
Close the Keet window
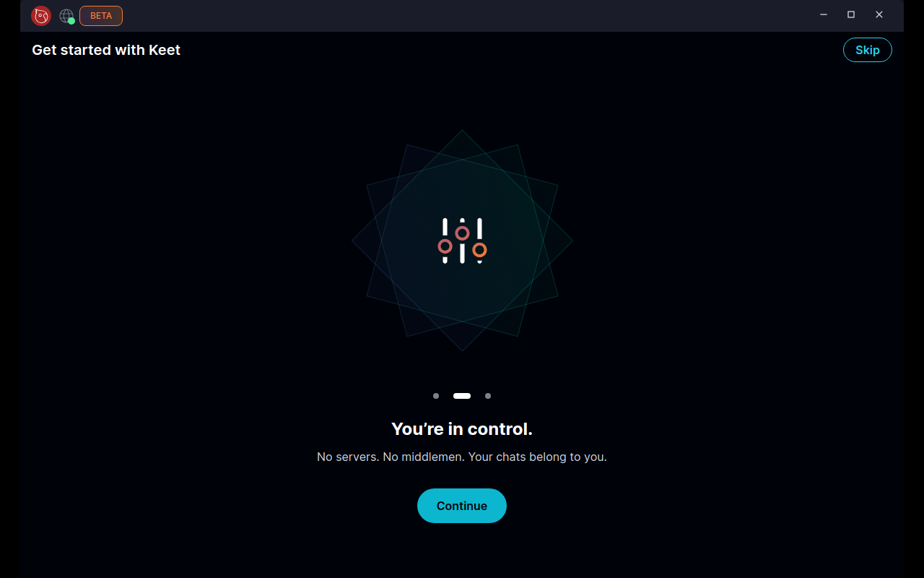click(x=879, y=14)
